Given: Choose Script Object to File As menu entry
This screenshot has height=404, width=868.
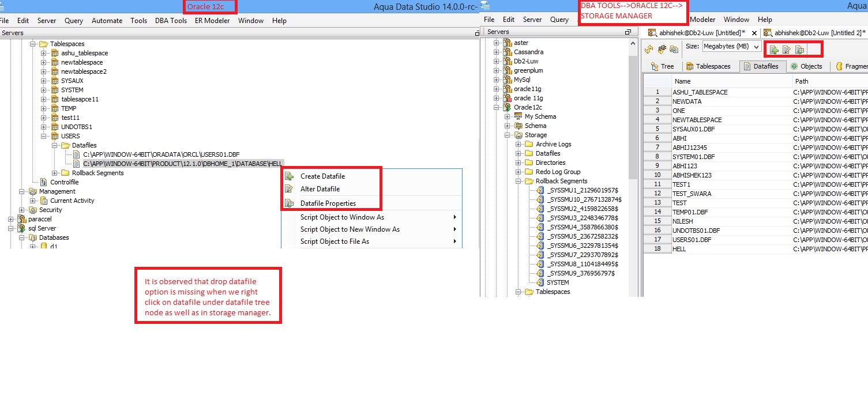Looking at the screenshot, I should point(335,241).
